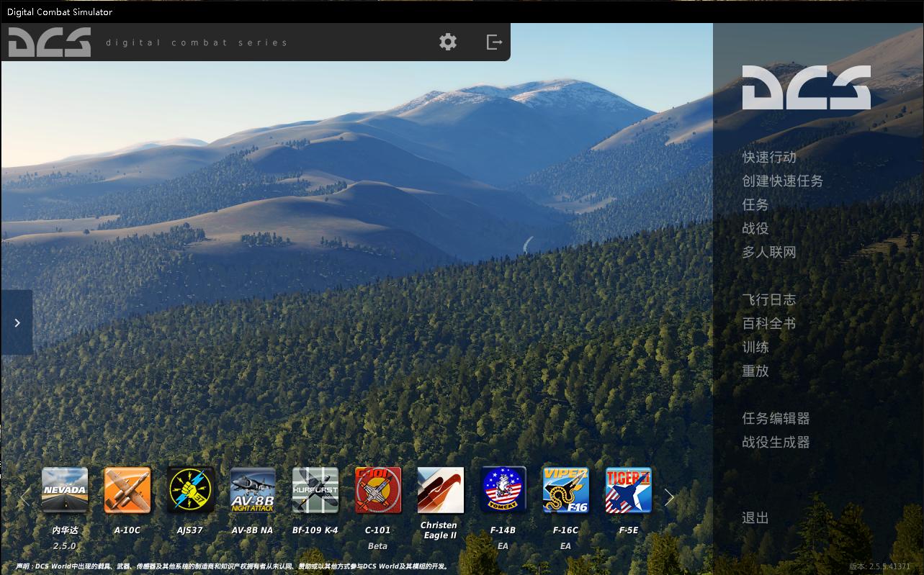Choose the AJS37 module icon

(x=190, y=490)
